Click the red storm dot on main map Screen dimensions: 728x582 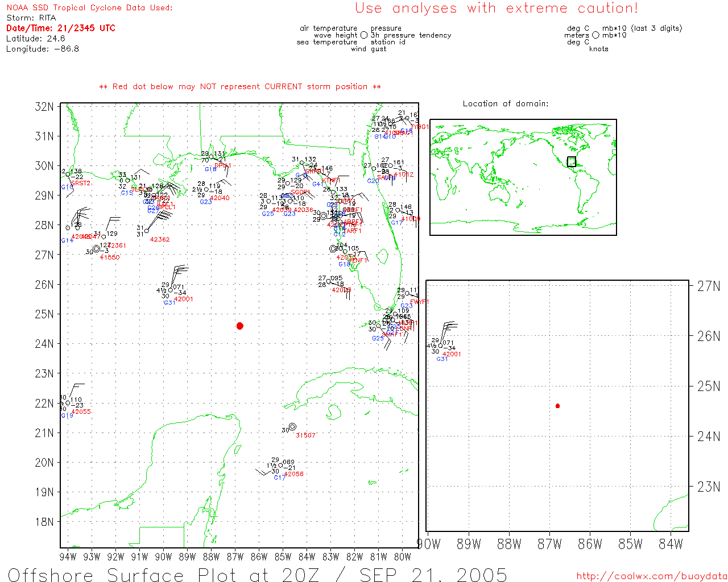click(x=240, y=326)
